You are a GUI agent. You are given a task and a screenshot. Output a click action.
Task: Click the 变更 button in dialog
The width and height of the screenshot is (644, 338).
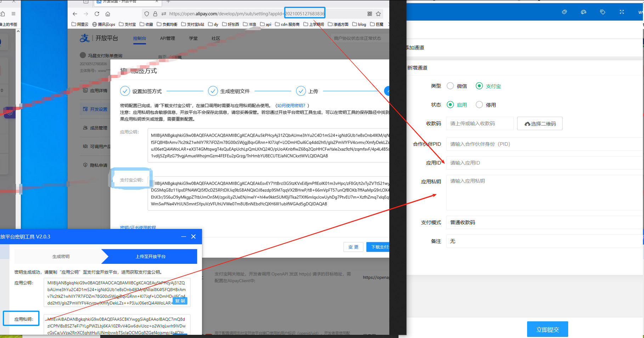354,247
